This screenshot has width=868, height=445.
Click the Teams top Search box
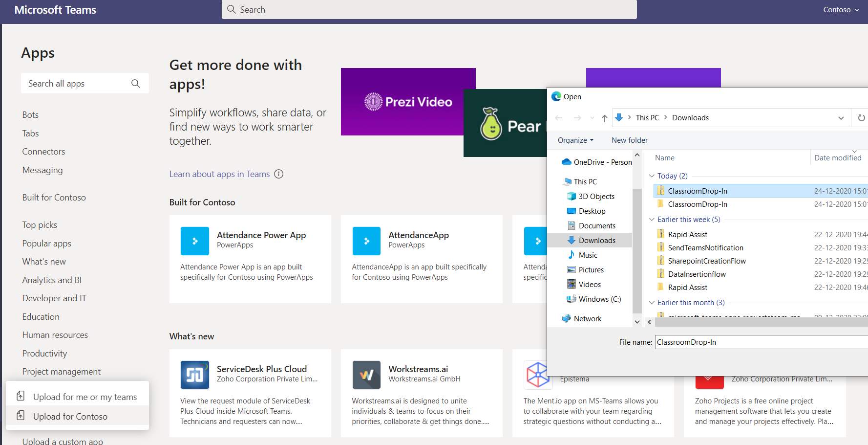point(429,10)
